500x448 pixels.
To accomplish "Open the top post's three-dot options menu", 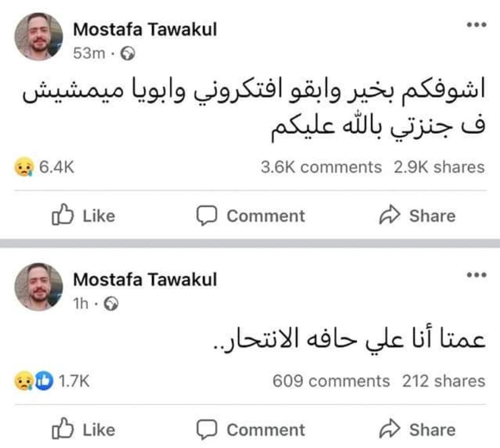I will pos(476,25).
